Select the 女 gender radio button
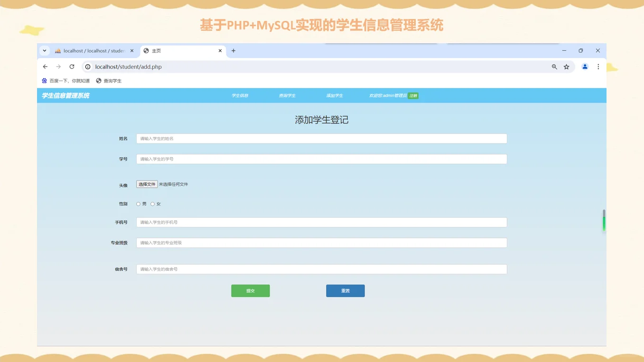Image resolution: width=644 pixels, height=362 pixels. pyautogui.click(x=153, y=204)
